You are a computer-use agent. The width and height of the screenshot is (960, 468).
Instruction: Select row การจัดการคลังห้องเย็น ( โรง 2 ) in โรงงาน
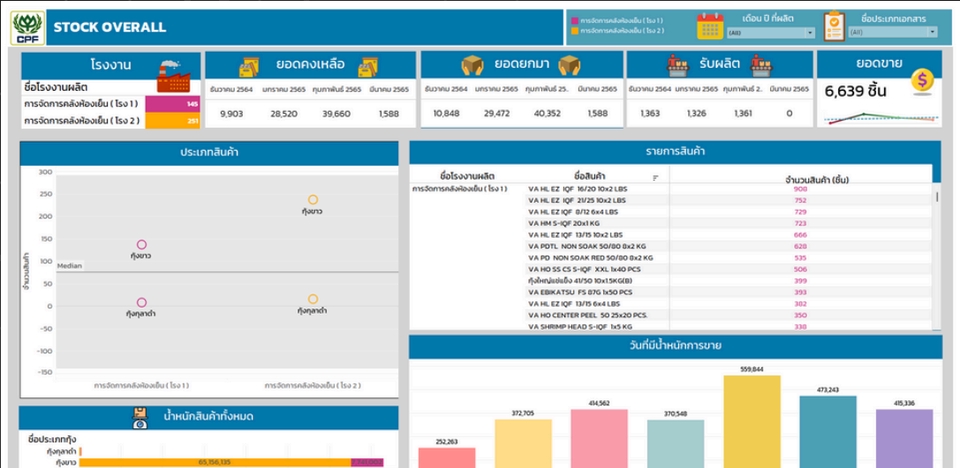111,121
